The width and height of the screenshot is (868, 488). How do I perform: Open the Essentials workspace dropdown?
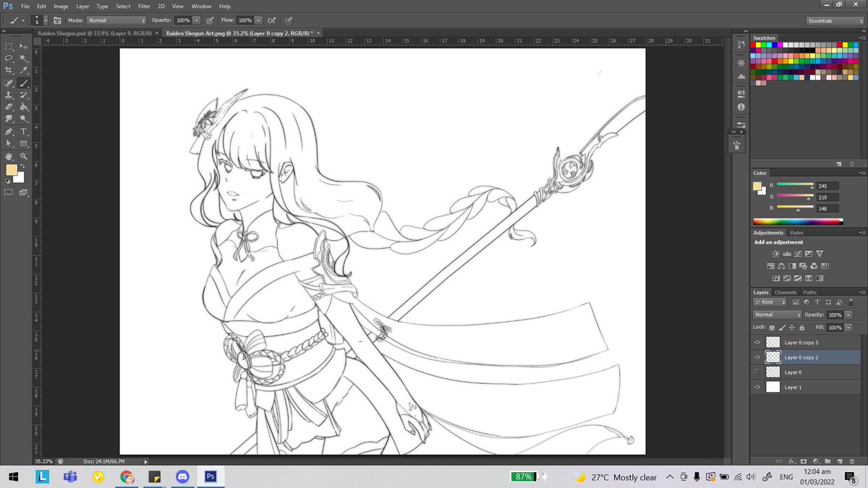[x=834, y=21]
